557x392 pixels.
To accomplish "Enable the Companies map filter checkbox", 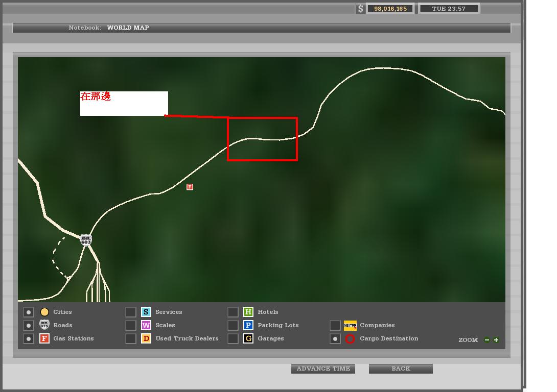I will [335, 325].
